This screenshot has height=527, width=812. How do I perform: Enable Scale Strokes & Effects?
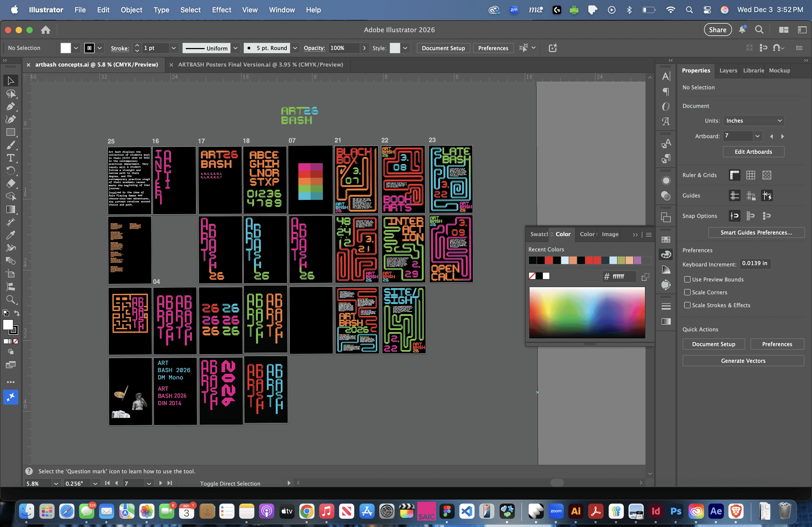point(687,305)
